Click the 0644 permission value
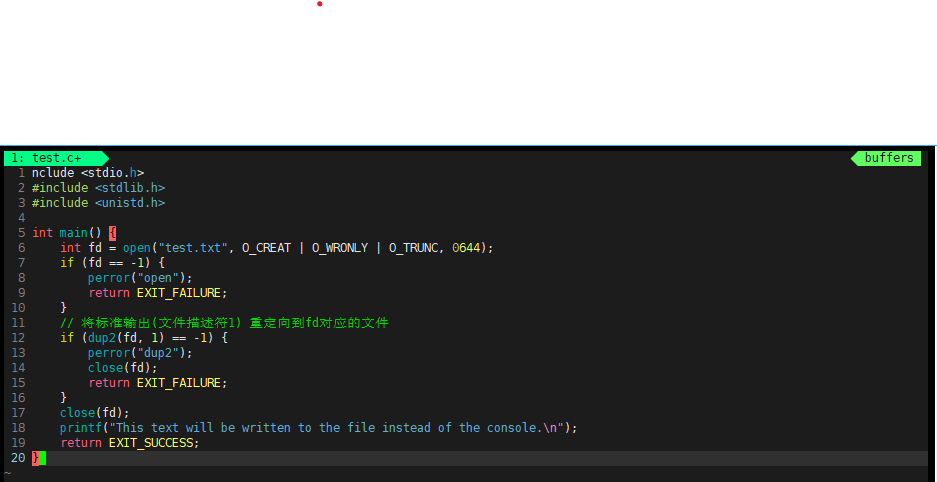Viewport: 937px width, 482px height. click(466, 248)
